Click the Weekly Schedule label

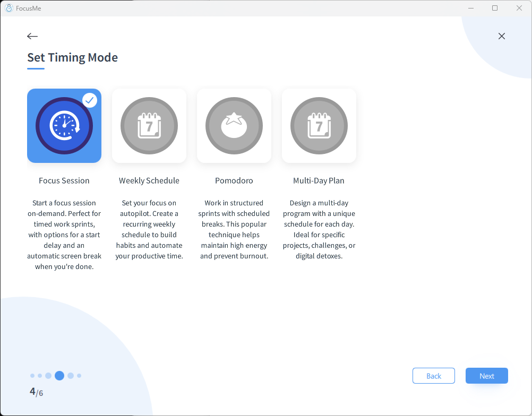click(x=149, y=181)
